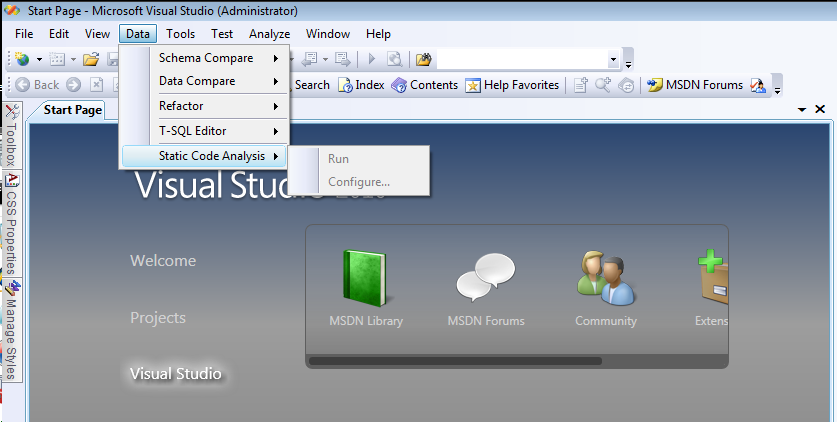Expand the Schema Compare submenu
The width and height of the screenshot is (837, 422).
(x=204, y=58)
